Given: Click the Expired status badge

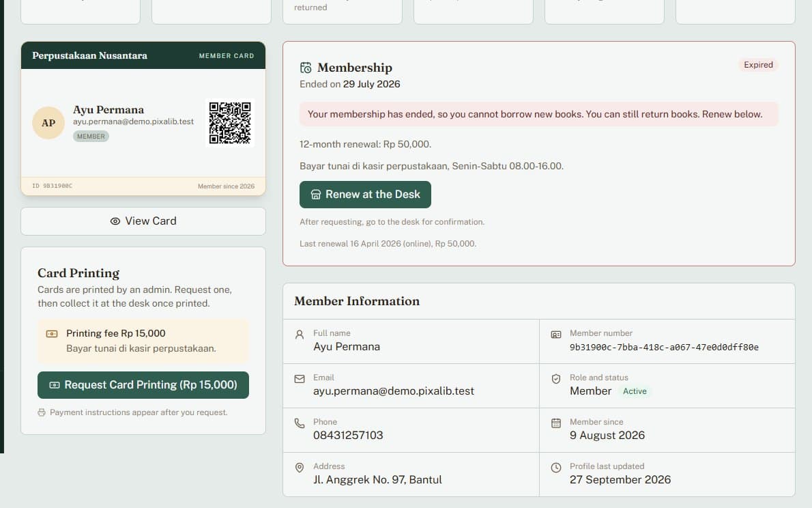Looking at the screenshot, I should click(758, 65).
